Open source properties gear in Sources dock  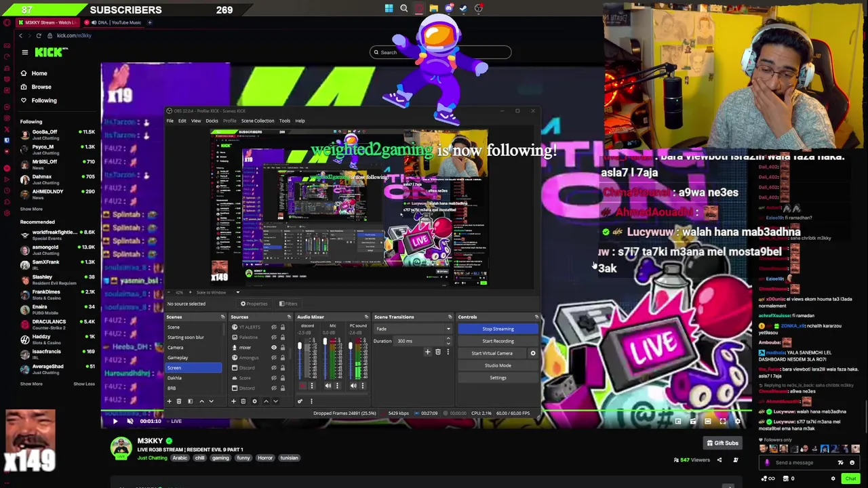(x=255, y=401)
